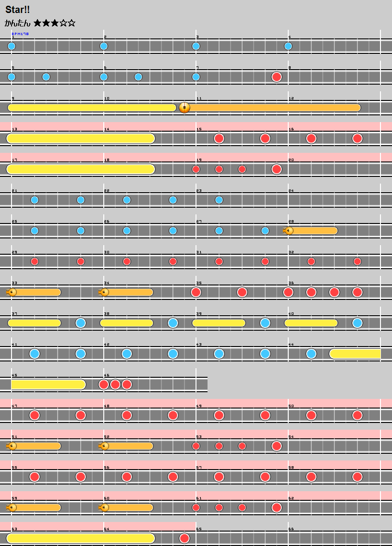Click the measure 24 number label
Screen dimensions: 392x546
click(291, 191)
